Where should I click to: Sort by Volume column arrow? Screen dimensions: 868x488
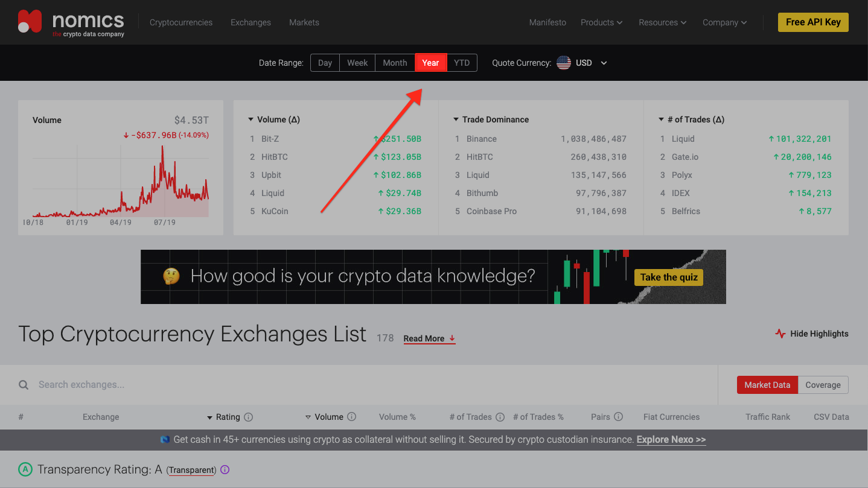click(308, 417)
